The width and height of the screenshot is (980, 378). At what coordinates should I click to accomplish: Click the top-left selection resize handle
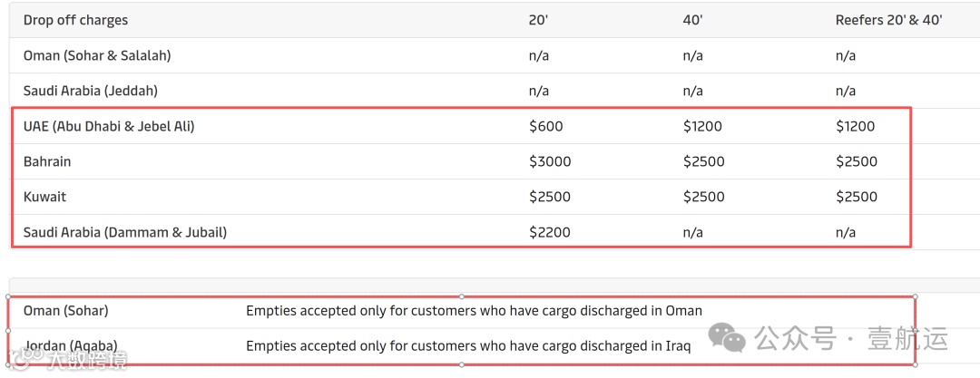coord(9,296)
